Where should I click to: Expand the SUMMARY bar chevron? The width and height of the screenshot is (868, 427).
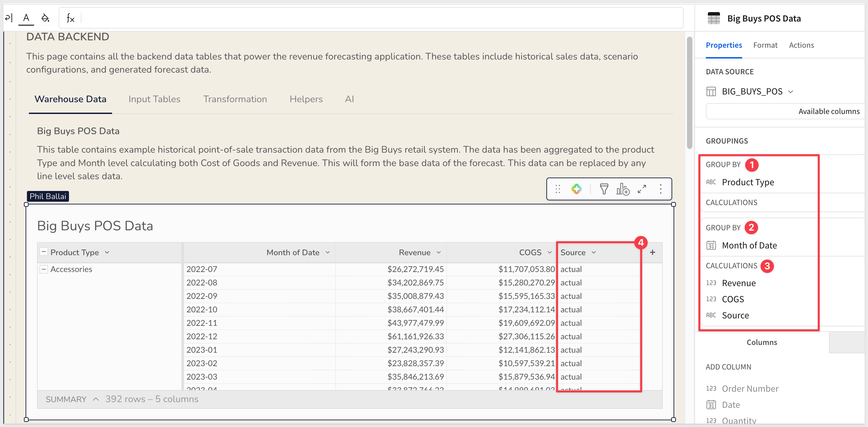pyautogui.click(x=96, y=399)
